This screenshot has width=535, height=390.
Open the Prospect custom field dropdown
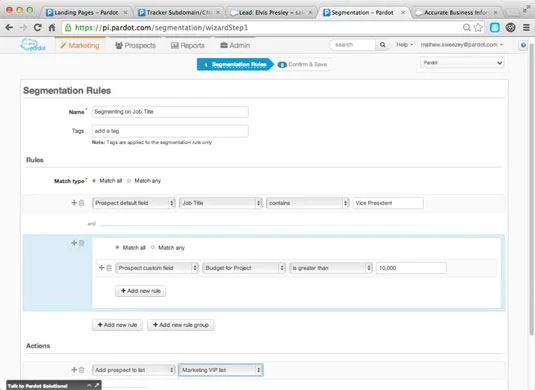coord(157,268)
